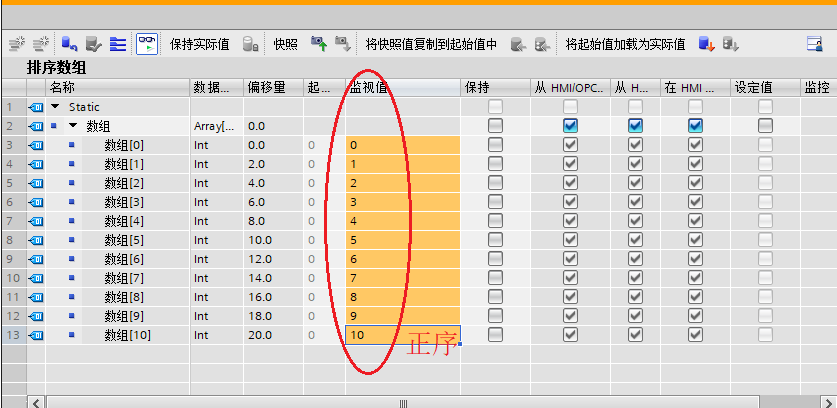837x408 pixels.
Task: Click the far-right toolbar panel icon
Action: pos(814,44)
